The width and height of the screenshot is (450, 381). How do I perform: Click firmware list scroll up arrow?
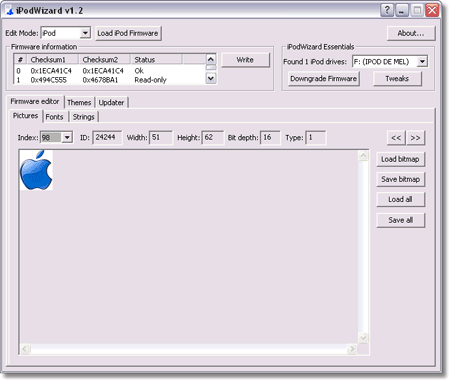click(211, 59)
